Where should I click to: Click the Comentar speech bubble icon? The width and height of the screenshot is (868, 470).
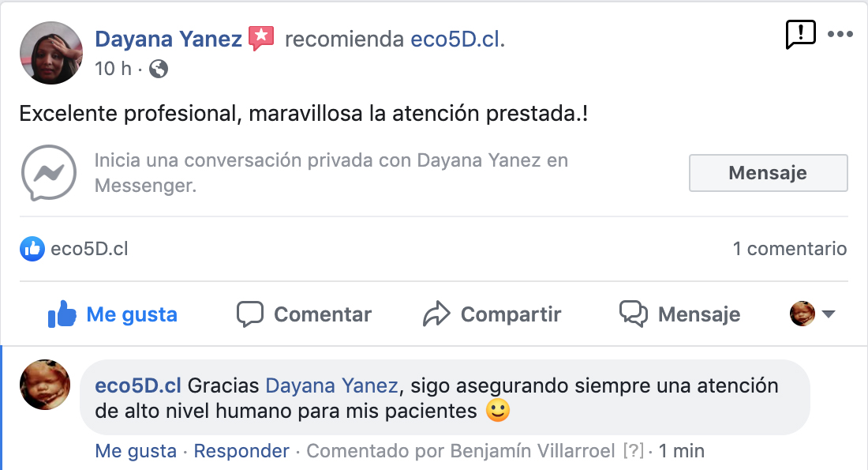249,314
